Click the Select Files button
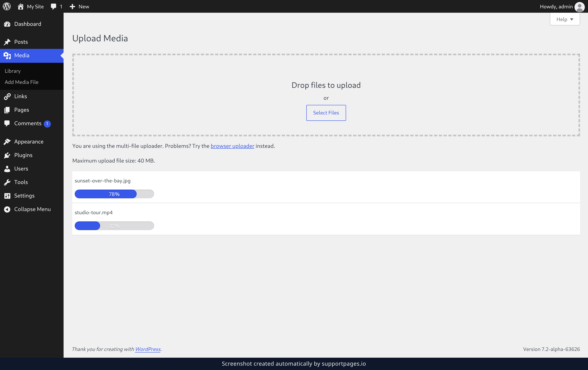The image size is (588, 370). (326, 113)
